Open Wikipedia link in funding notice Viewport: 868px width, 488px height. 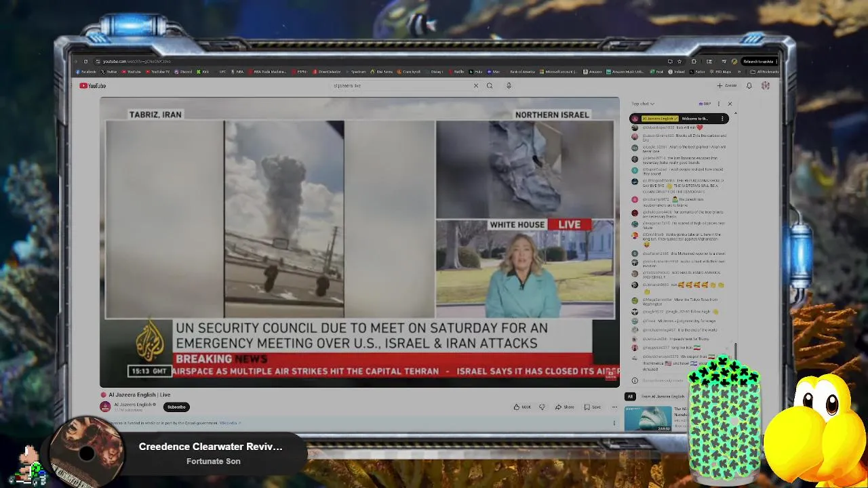[x=230, y=423]
